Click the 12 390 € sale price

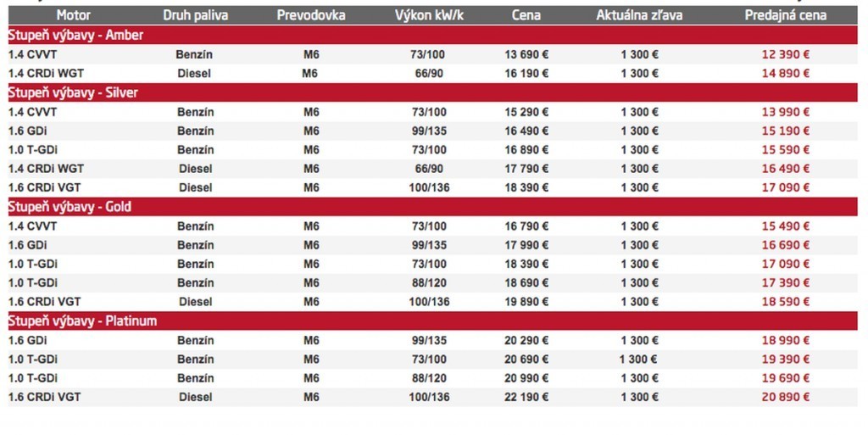click(x=786, y=54)
